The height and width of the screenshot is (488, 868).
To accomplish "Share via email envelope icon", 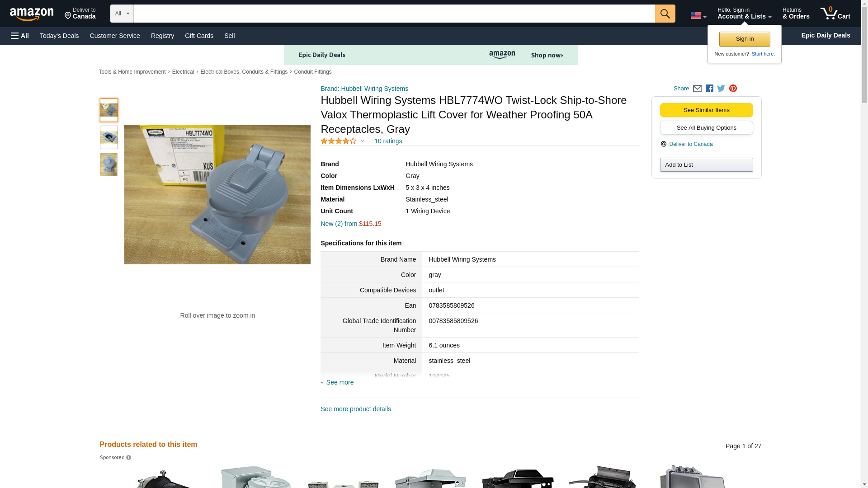I will click(697, 89).
